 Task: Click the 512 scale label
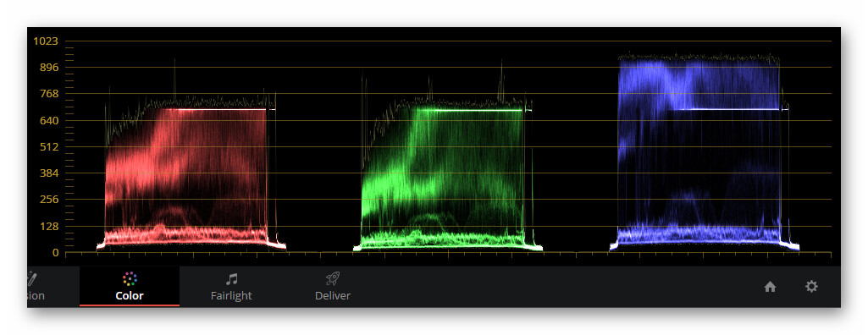tap(49, 147)
